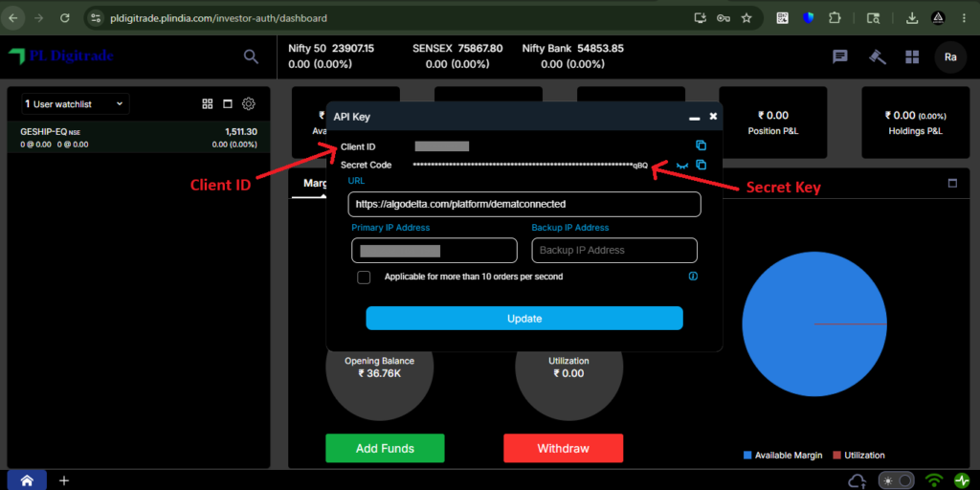Bookmark this page with the star
Image resolution: width=980 pixels, height=490 pixels.
point(746,18)
